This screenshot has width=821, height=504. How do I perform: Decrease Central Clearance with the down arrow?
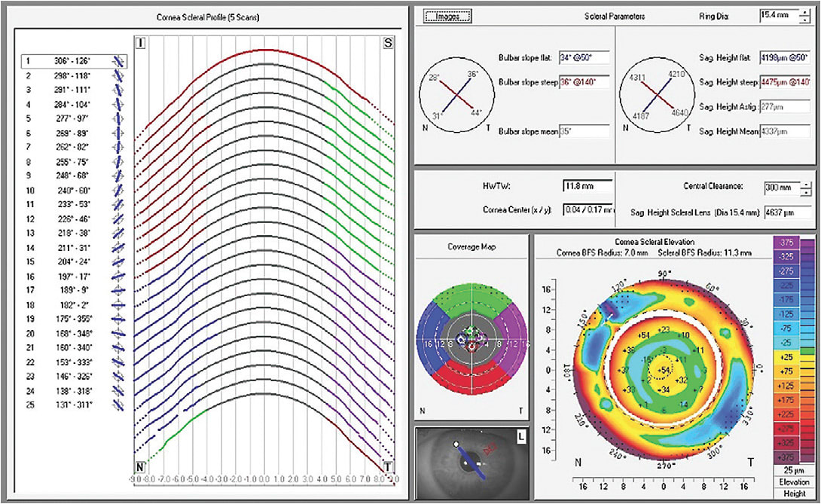click(x=806, y=192)
